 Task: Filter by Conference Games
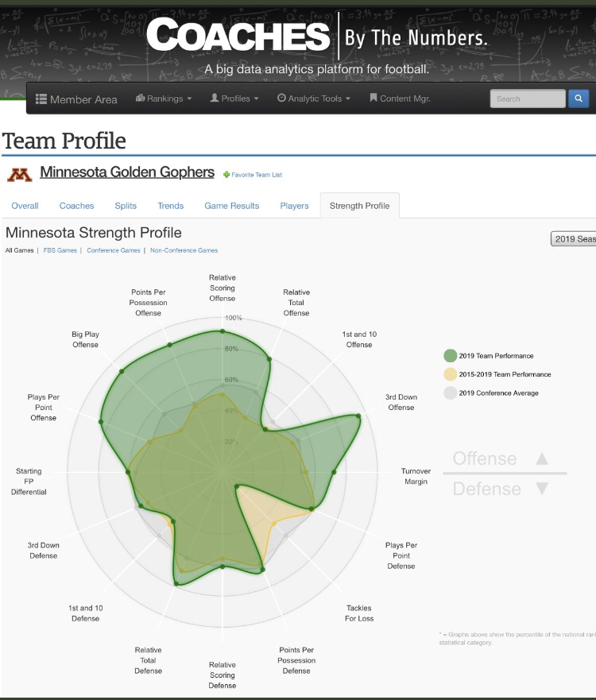click(114, 250)
